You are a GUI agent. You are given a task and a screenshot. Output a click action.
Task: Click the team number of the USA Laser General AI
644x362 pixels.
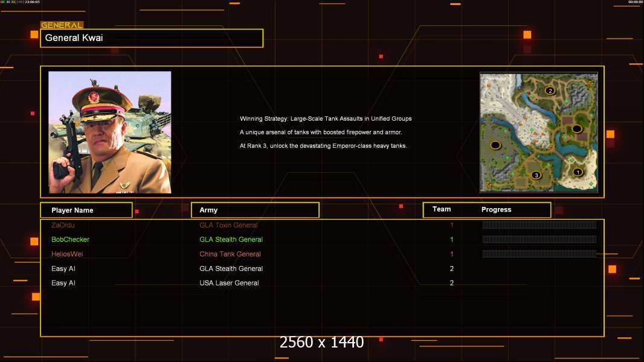click(x=451, y=283)
